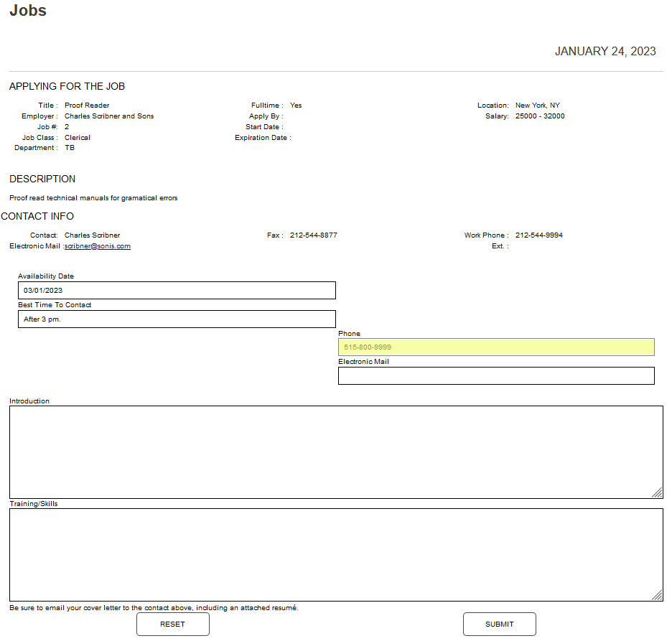The image size is (672, 641).
Task: Click the Jobs page heading
Action: (x=27, y=11)
